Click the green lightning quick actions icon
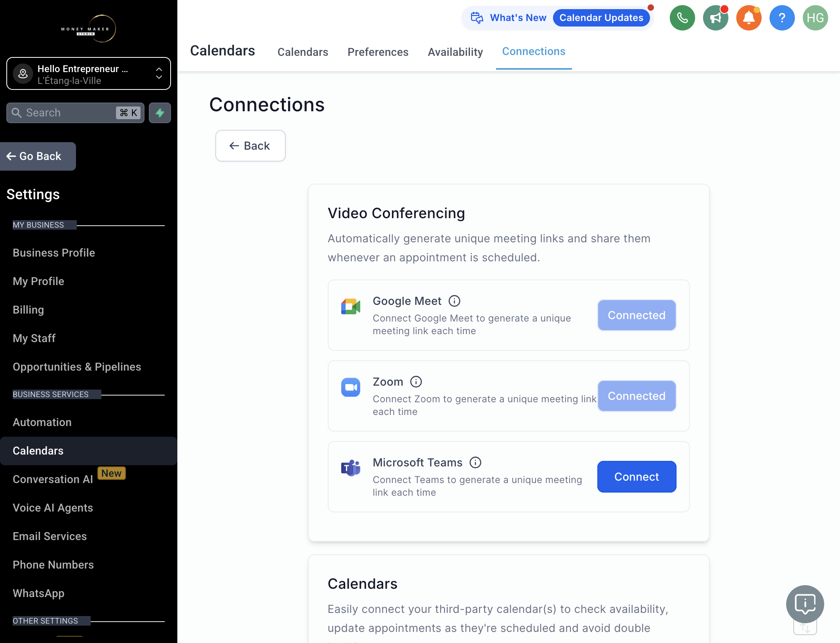This screenshot has width=840, height=643. (x=160, y=113)
